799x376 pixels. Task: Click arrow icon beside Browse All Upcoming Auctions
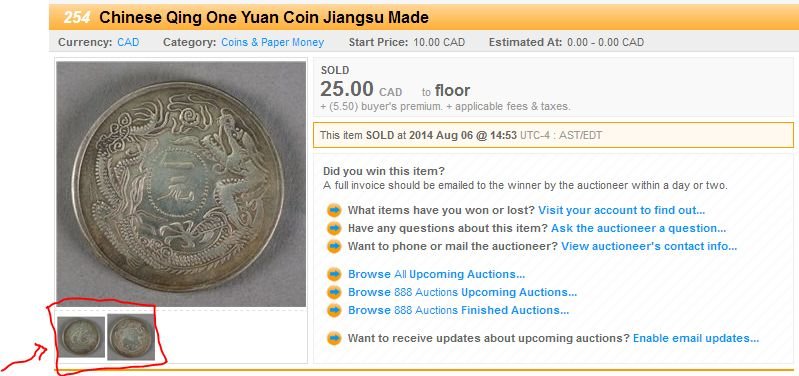coord(334,275)
